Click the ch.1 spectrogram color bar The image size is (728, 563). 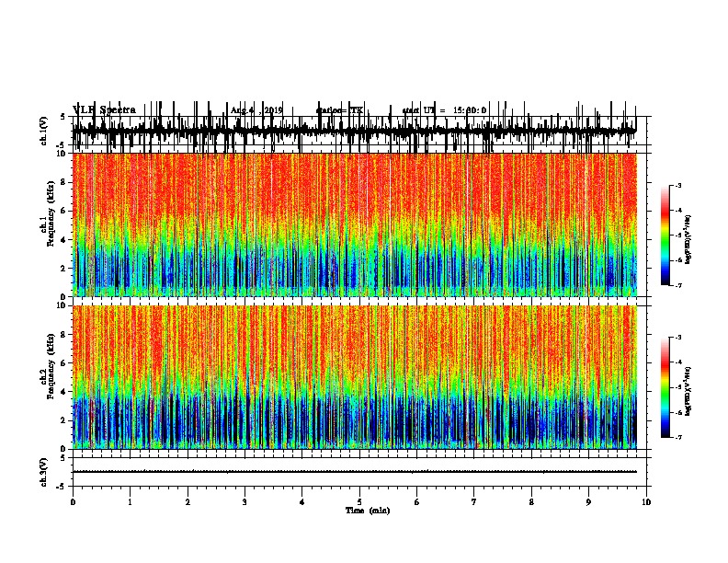point(665,236)
